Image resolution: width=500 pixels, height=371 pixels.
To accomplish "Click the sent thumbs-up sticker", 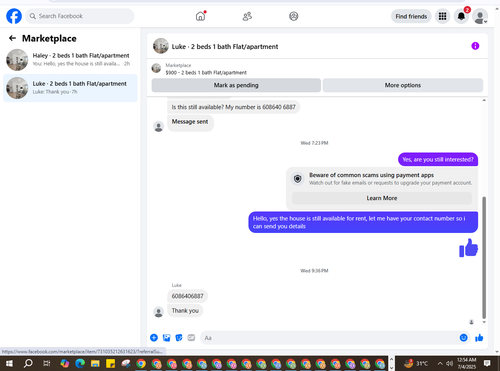I will pyautogui.click(x=469, y=248).
